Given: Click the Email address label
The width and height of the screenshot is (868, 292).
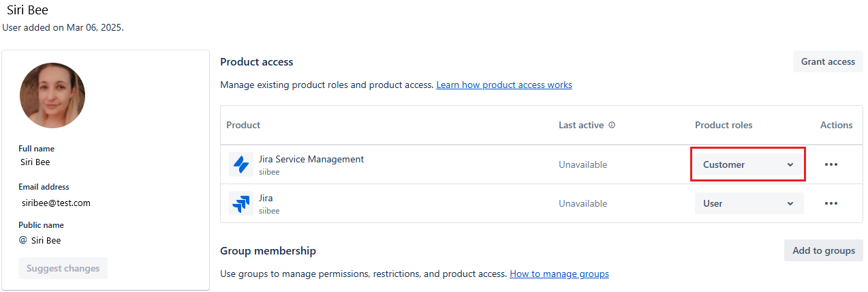Looking at the screenshot, I should coord(44,187).
